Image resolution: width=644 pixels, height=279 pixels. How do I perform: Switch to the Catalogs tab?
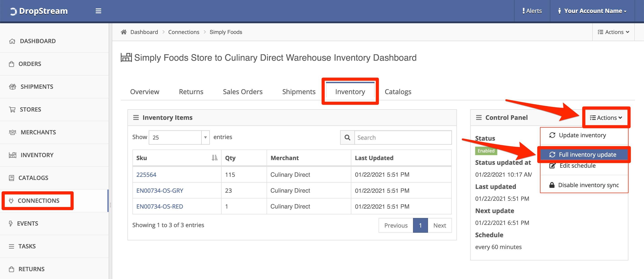[x=398, y=92]
